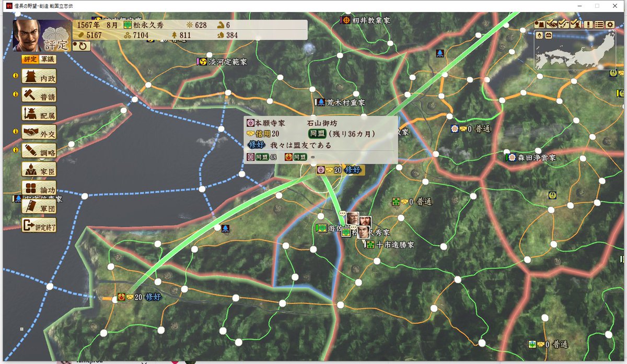
Task: Click the 同盟 alliance badge in tooltip
Action: point(317,134)
